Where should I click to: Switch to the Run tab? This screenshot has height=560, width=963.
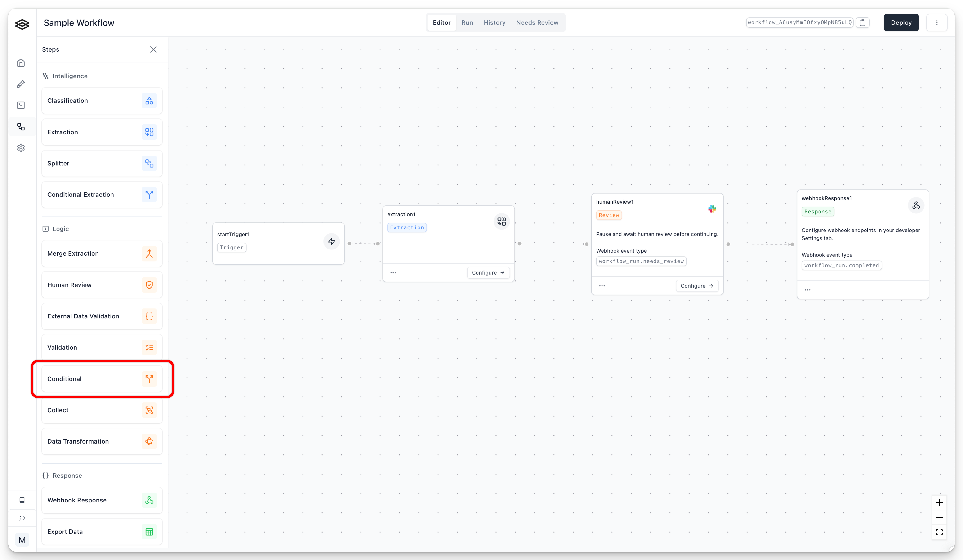click(x=467, y=22)
